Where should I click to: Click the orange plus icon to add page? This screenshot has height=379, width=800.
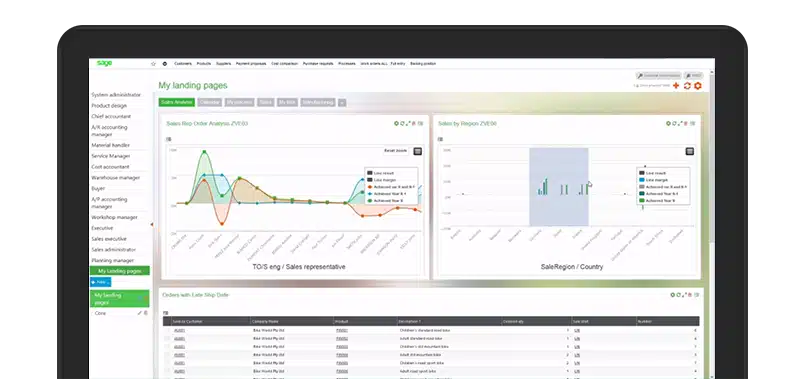point(676,86)
